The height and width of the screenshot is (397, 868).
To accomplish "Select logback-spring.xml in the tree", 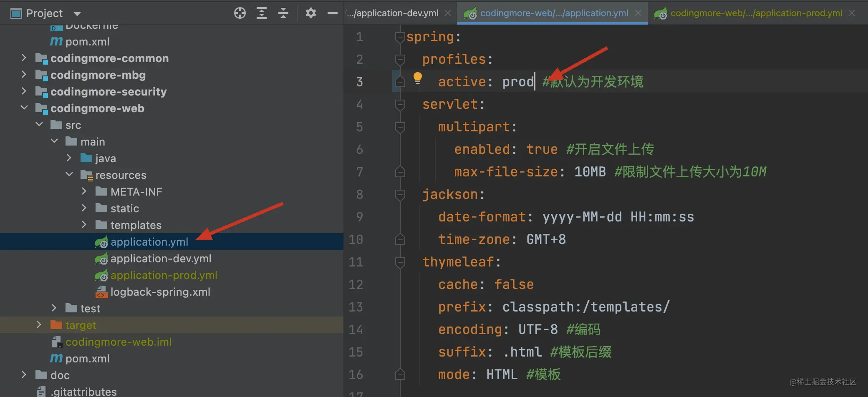I will 160,292.
